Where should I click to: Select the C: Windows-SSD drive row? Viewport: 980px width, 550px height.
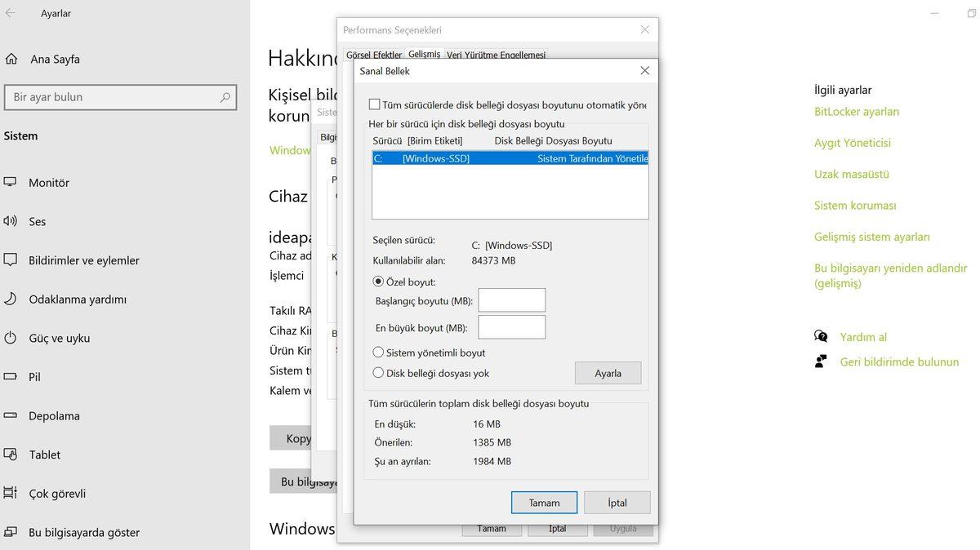[510, 158]
